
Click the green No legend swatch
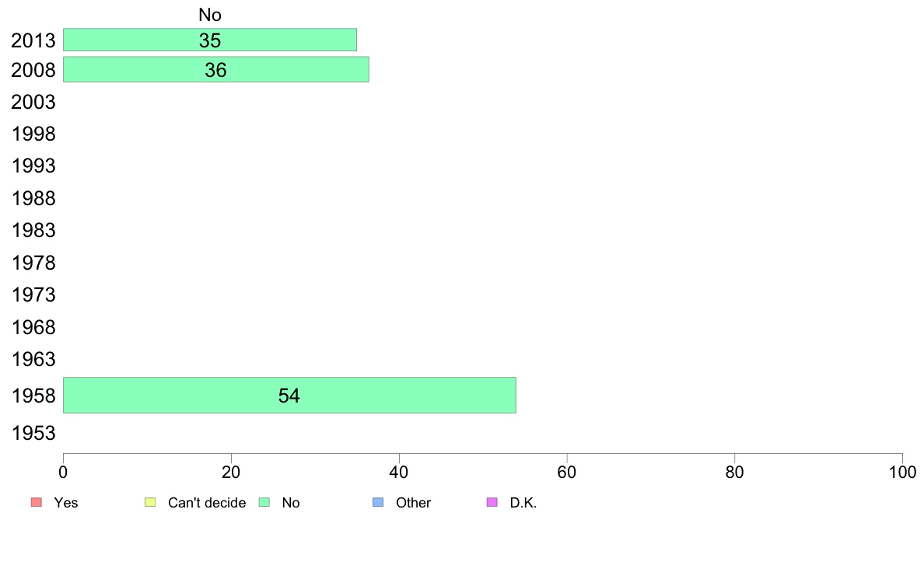pos(264,502)
